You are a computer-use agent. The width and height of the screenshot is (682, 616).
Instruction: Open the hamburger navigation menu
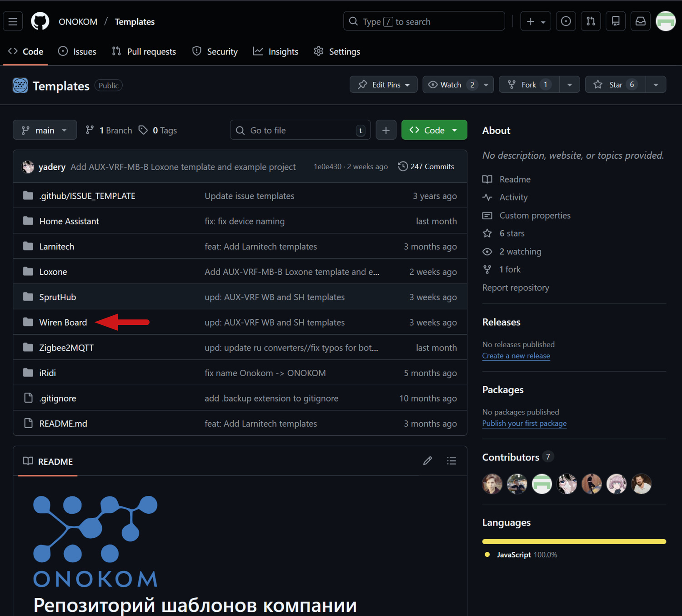click(x=13, y=21)
